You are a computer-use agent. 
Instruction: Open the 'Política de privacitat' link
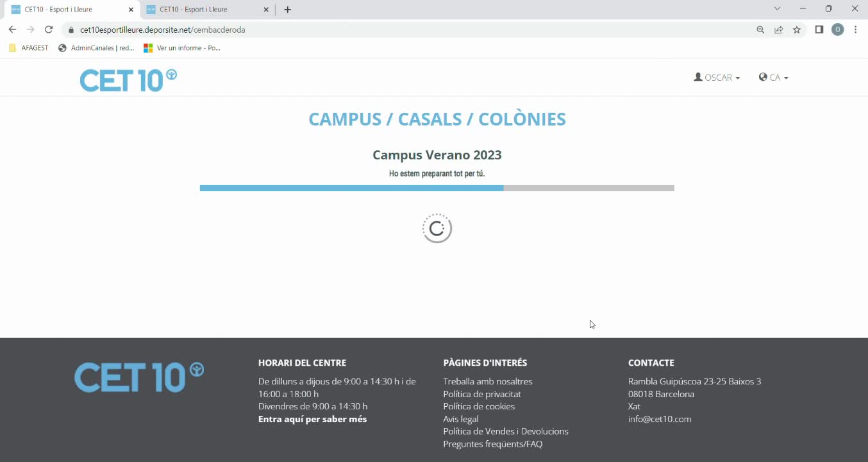click(481, 394)
